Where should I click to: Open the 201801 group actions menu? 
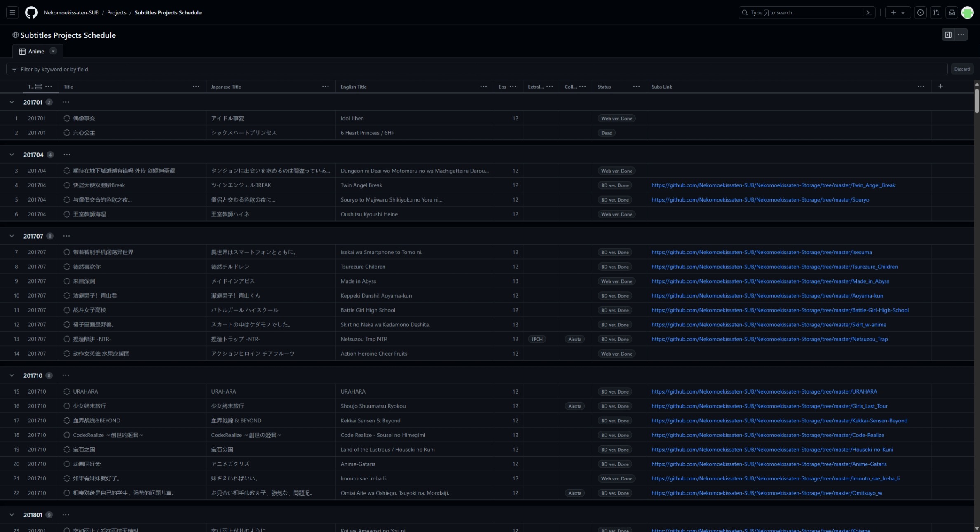65,515
